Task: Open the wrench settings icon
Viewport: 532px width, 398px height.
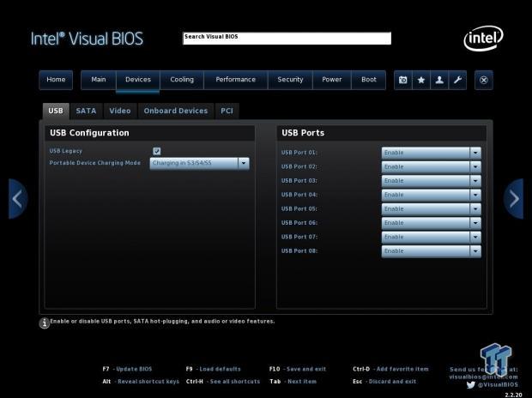Action: (457, 80)
